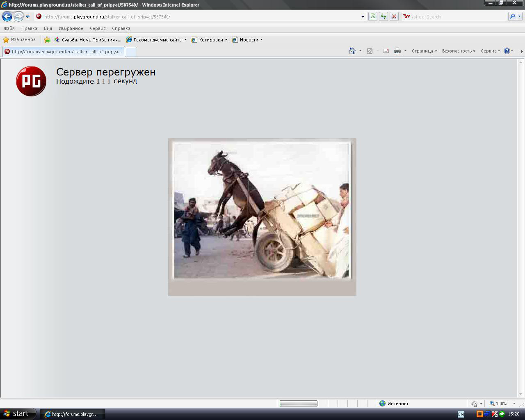Open the Сервис menu in menu bar
525x420 pixels.
98,28
